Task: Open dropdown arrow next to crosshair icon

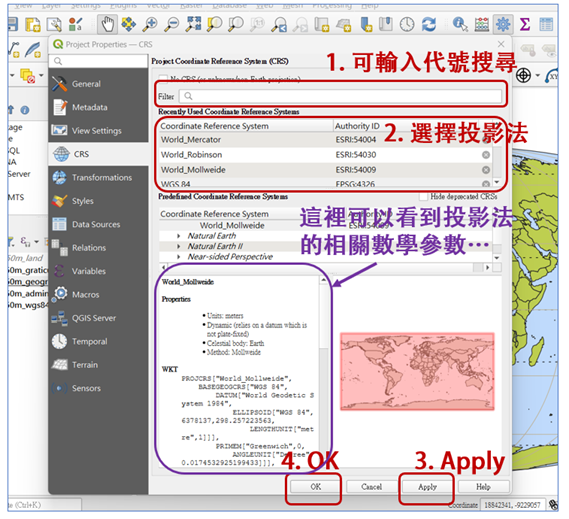Action: [538, 76]
